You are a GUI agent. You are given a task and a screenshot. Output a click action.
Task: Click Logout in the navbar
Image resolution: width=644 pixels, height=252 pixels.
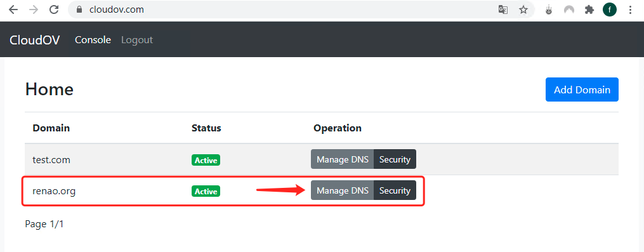pyautogui.click(x=137, y=40)
